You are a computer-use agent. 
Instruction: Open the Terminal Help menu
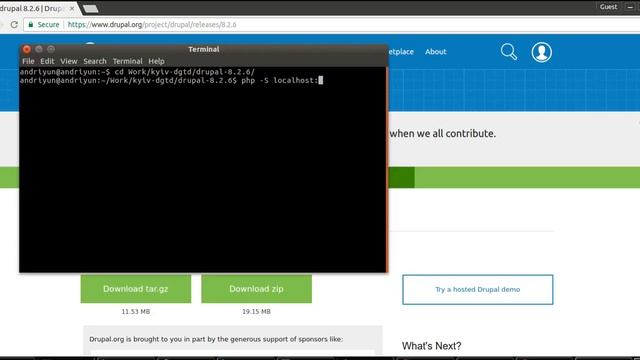[156, 61]
